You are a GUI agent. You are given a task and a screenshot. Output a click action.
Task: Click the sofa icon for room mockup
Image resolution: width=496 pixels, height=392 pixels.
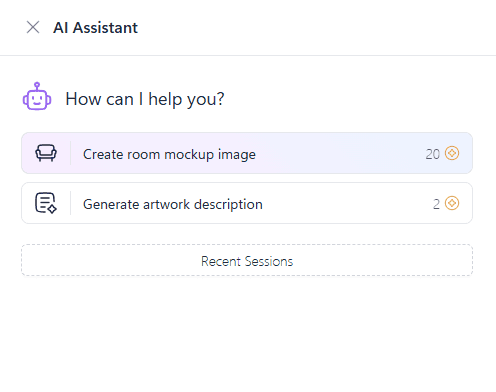click(46, 153)
